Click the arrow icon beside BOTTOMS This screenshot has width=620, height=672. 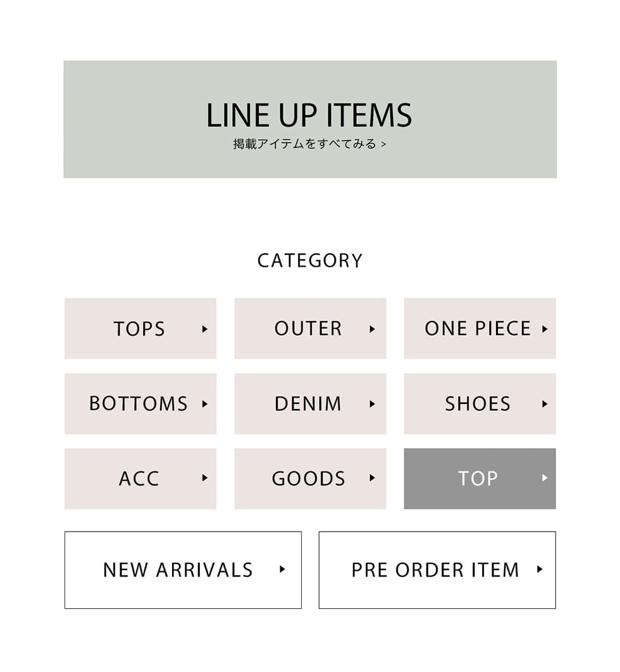pyautogui.click(x=204, y=404)
